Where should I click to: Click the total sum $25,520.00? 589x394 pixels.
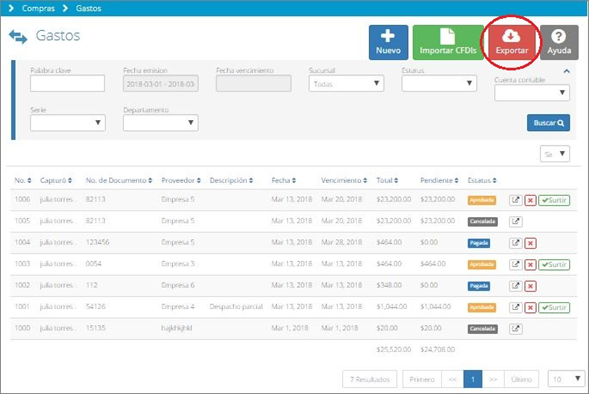[x=394, y=349]
